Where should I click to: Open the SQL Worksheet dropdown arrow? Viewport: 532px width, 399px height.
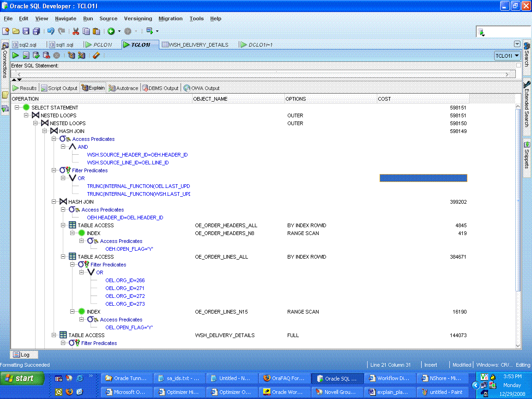pos(157,31)
